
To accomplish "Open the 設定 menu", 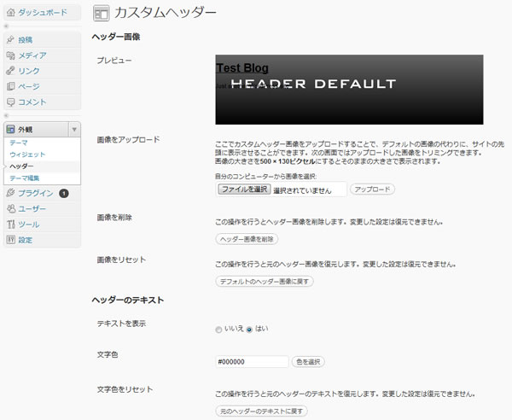I will click(x=25, y=240).
